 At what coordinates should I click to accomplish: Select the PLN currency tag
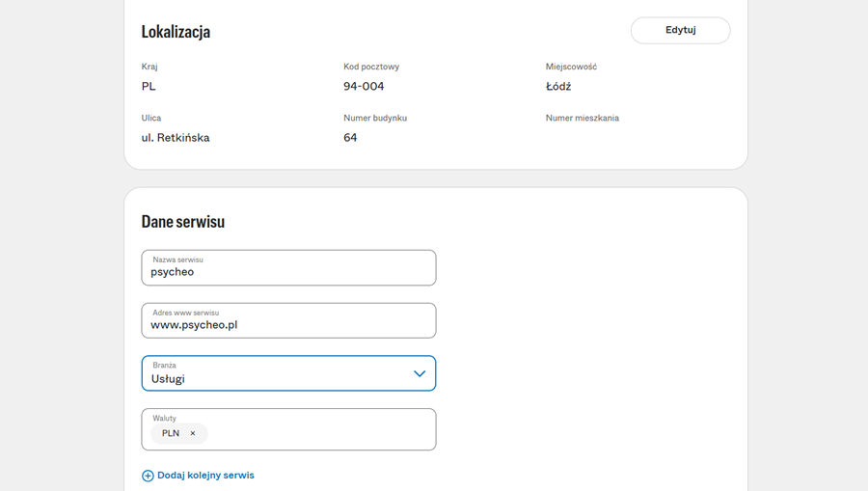[171, 434]
